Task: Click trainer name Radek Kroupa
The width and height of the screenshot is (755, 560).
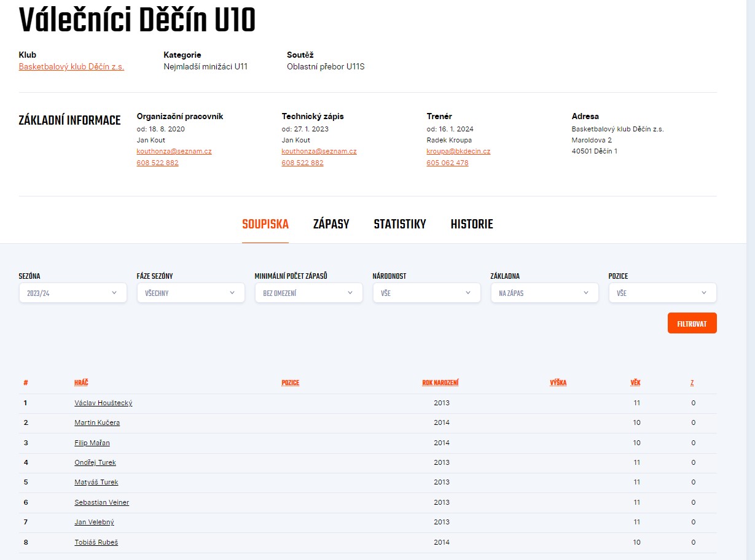Action: (x=449, y=140)
